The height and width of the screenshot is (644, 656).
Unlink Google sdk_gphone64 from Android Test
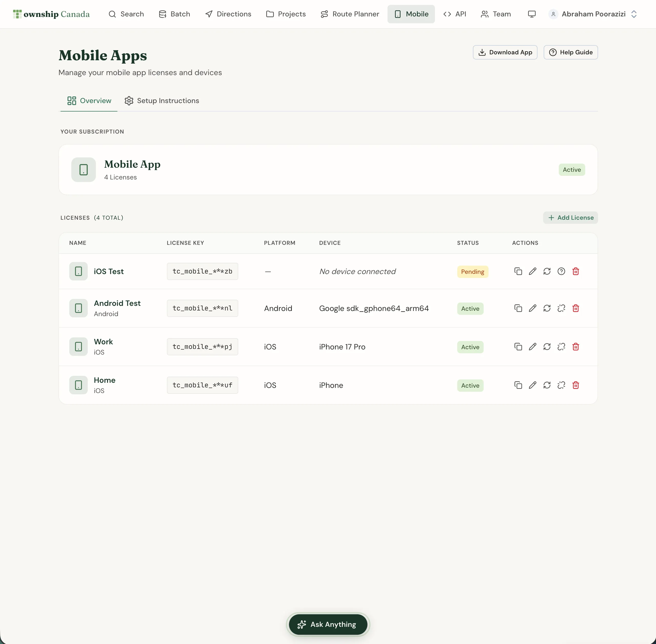[561, 308]
